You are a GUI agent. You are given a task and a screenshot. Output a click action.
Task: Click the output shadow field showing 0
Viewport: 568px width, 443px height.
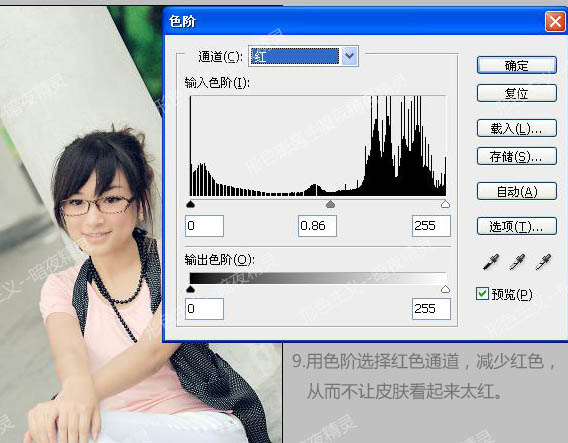204,309
